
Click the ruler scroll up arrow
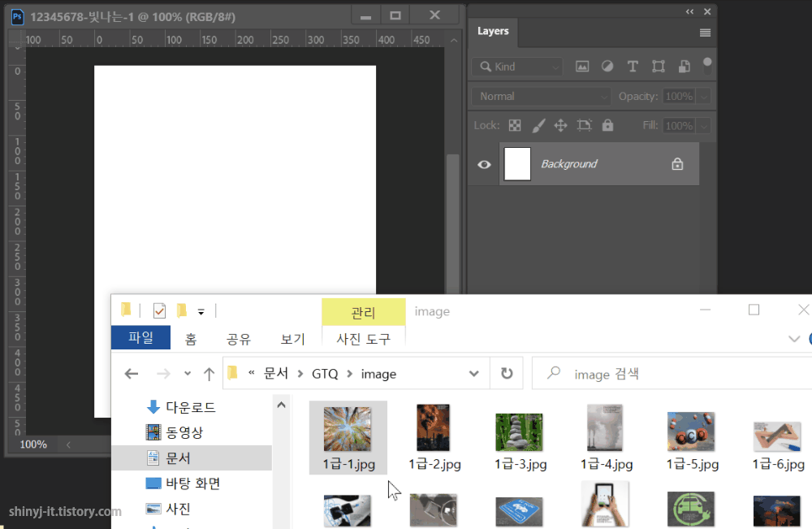(x=454, y=40)
